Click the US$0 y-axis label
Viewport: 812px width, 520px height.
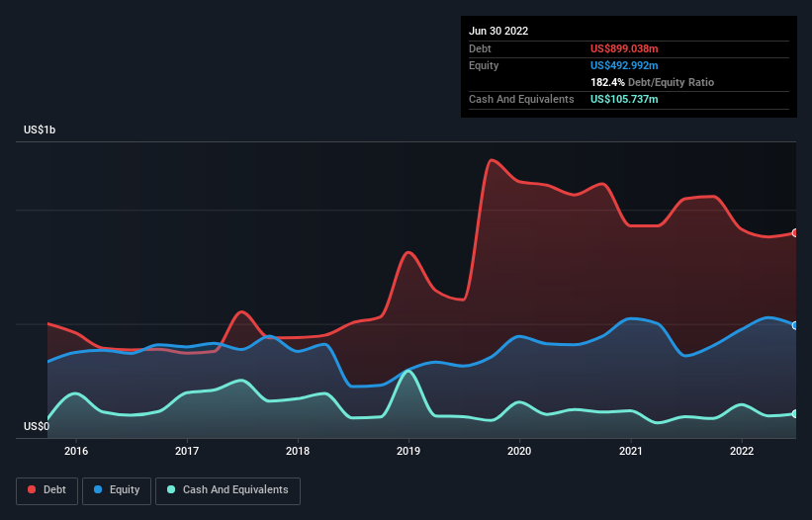(x=37, y=426)
